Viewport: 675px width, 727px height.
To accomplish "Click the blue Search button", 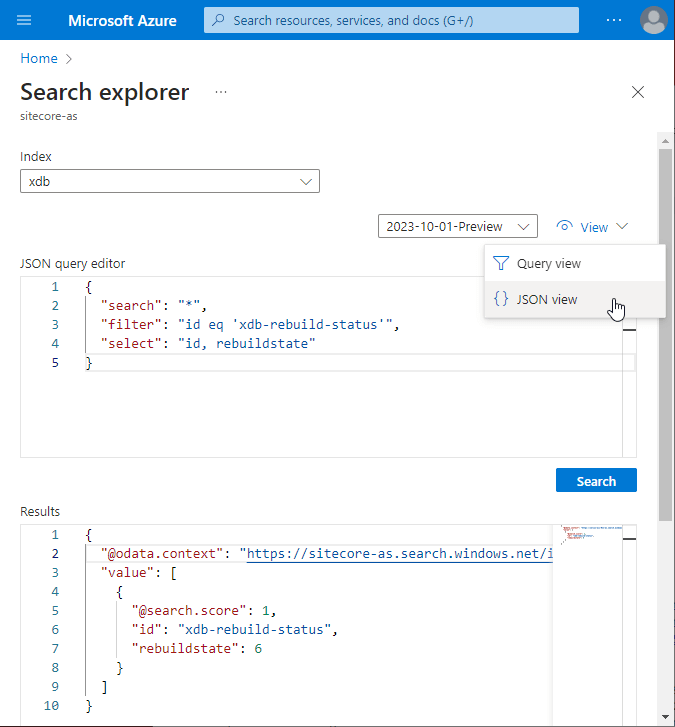I will pyautogui.click(x=596, y=480).
